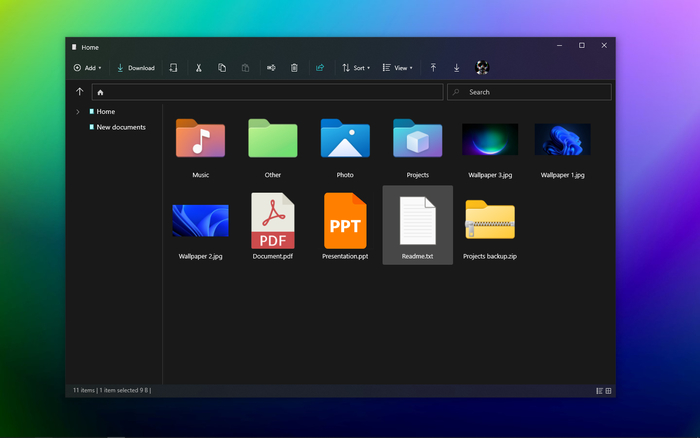Open the Add dropdown menu

[88, 68]
